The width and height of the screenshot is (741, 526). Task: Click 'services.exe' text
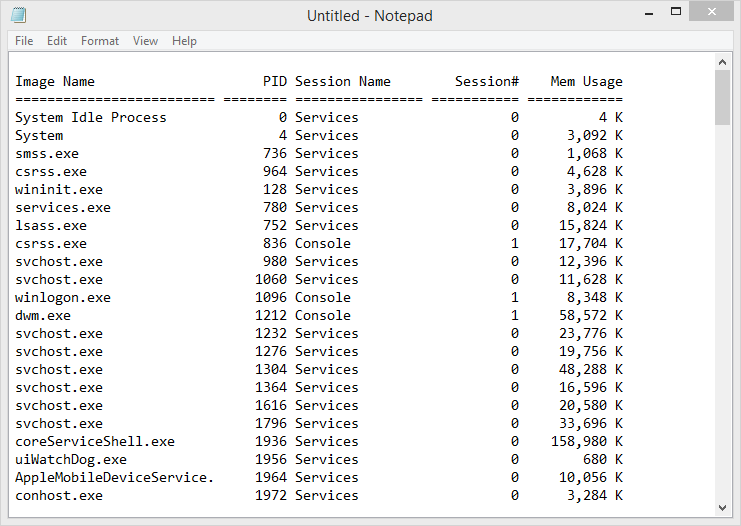63,207
